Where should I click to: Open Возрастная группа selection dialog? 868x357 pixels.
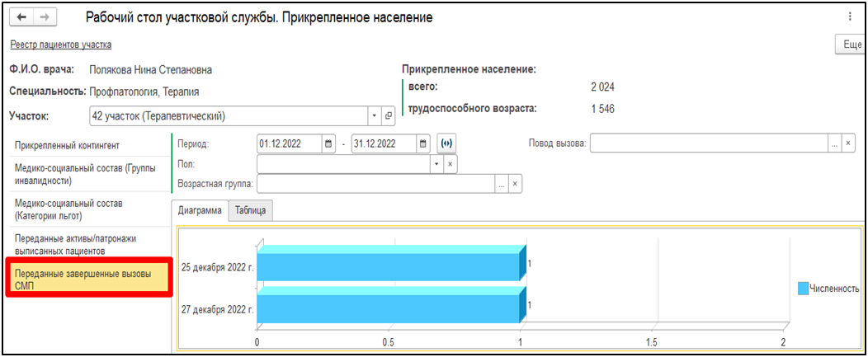(501, 184)
